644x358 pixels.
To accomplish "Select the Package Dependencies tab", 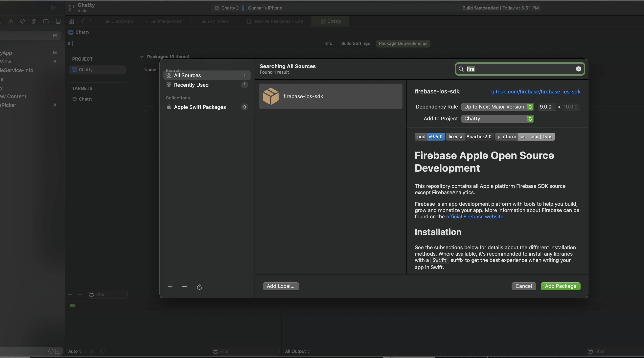I will [x=403, y=43].
